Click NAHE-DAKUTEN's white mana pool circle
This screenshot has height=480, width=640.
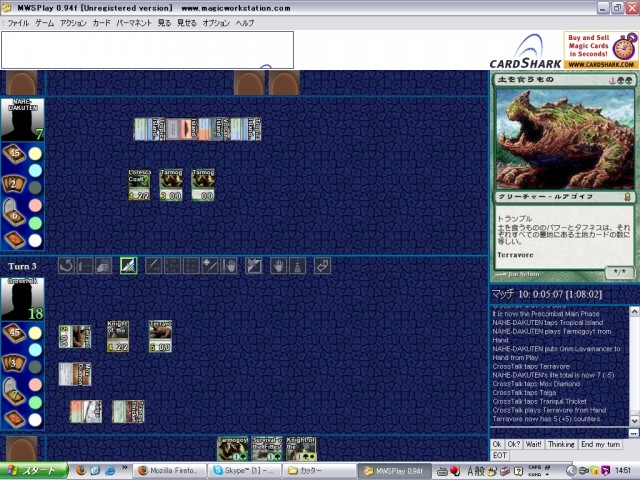click(x=35, y=240)
